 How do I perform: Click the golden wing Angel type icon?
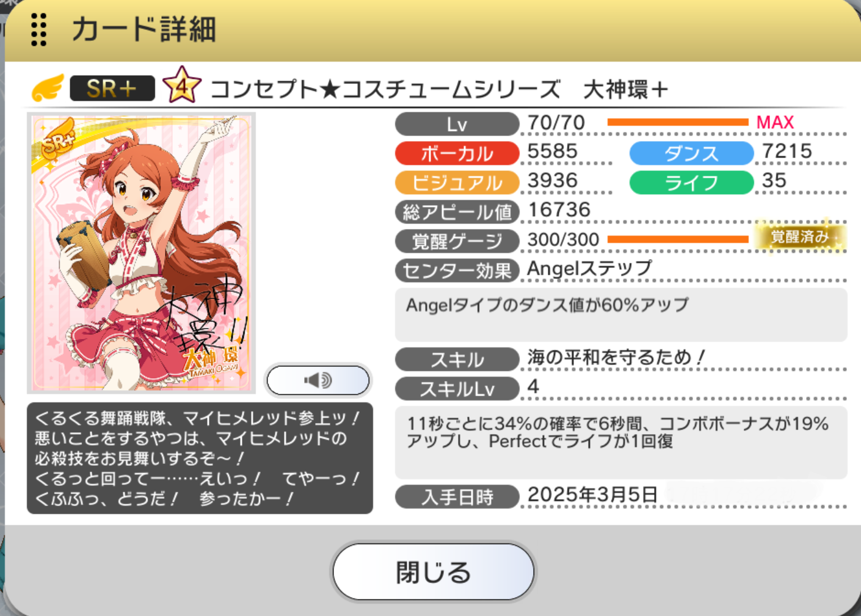pos(48,89)
